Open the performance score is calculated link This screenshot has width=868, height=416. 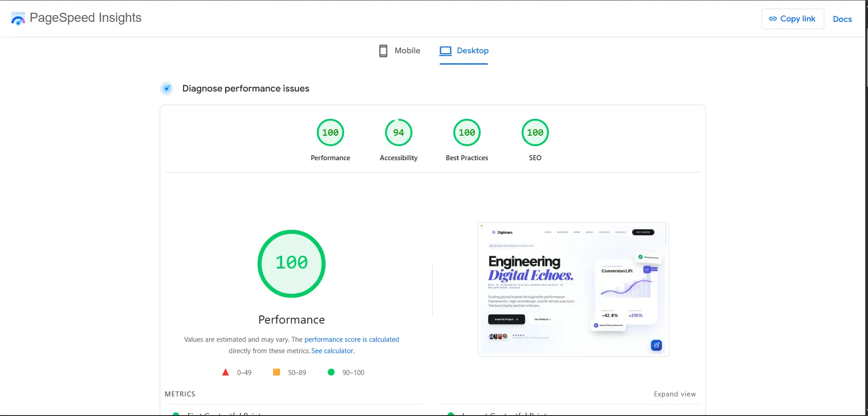pyautogui.click(x=351, y=339)
